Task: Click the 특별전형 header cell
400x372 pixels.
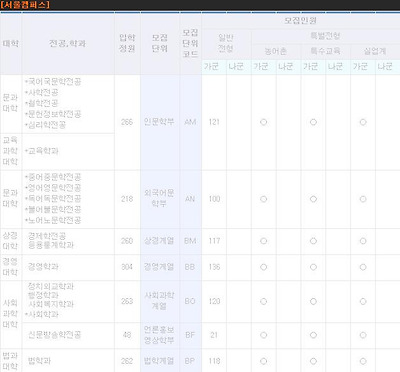Action: pyautogui.click(x=325, y=36)
